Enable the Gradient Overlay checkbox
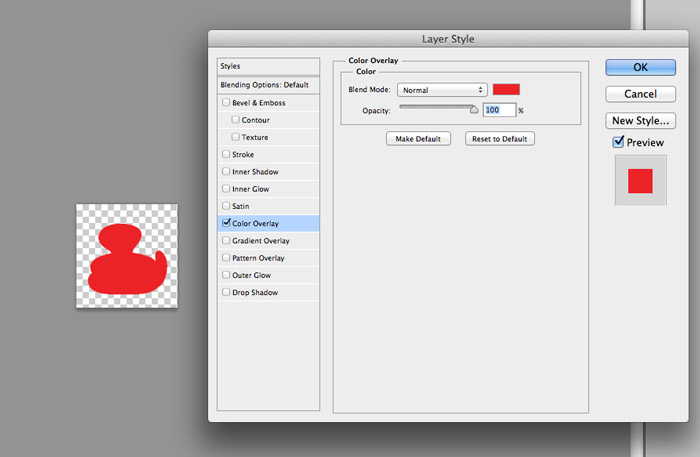 click(x=226, y=240)
